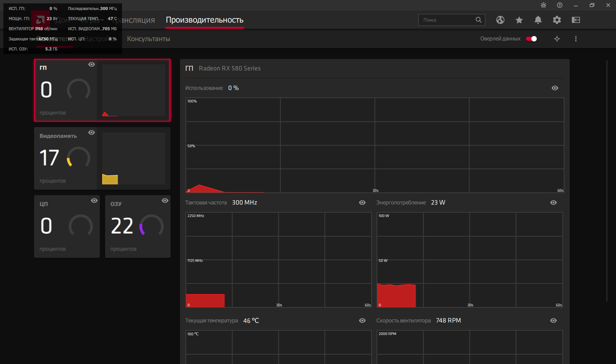Launch the web browser globe icon
The height and width of the screenshot is (364, 616).
pyautogui.click(x=500, y=20)
